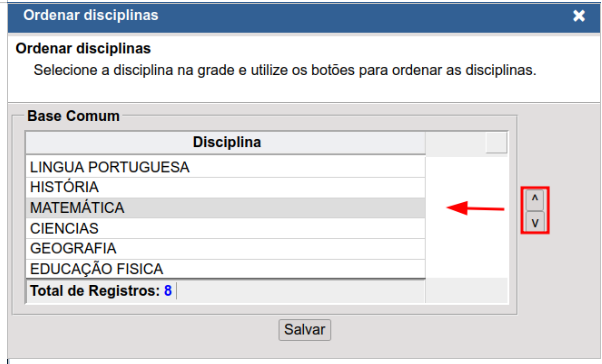Image resolution: width=602 pixels, height=364 pixels.
Task: Click the blue dialog title bar text
Action: [91, 15]
